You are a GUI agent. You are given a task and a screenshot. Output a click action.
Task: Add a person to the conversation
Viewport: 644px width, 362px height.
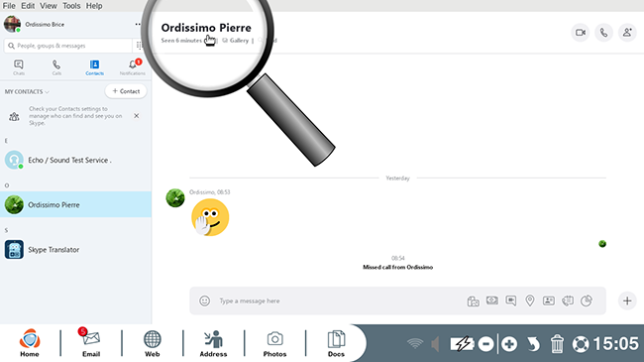(627, 33)
